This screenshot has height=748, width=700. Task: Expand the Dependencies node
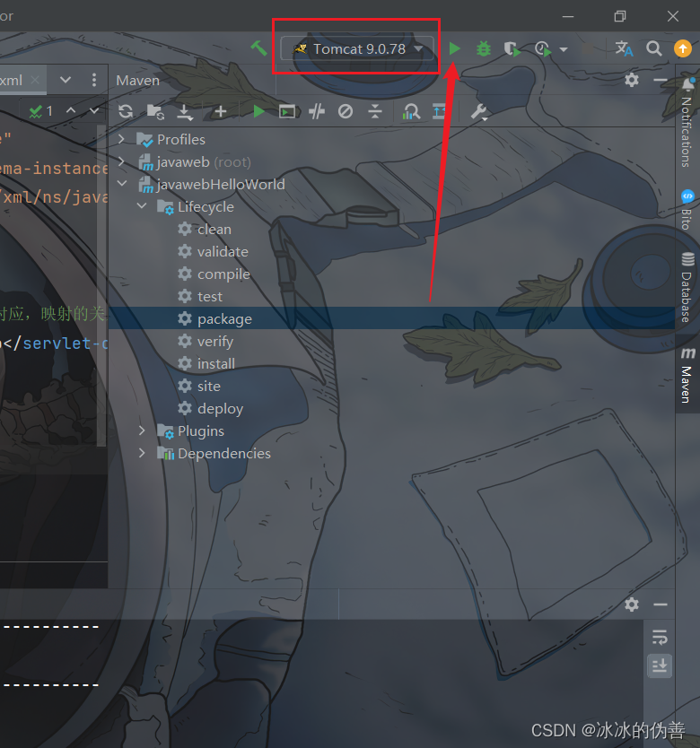(x=141, y=453)
